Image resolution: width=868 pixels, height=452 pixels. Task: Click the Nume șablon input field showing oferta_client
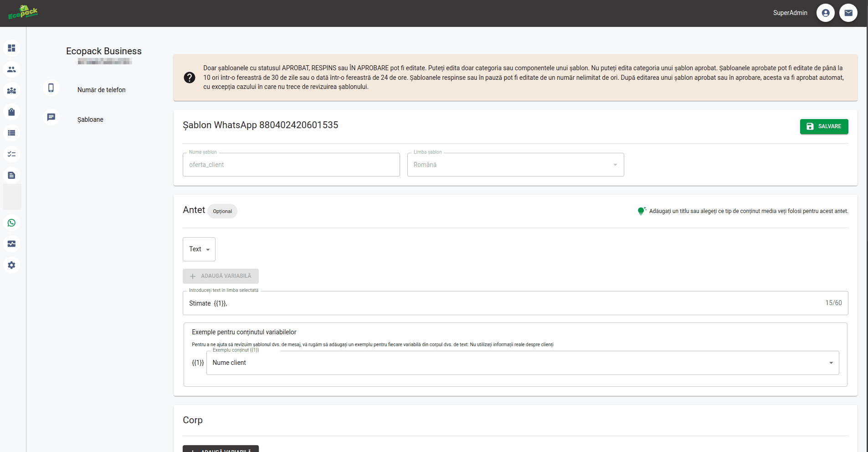click(291, 165)
